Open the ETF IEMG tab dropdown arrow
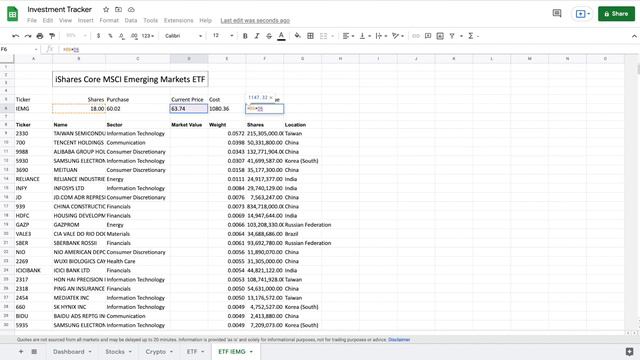Image resolution: width=640 pixels, height=360 pixels. click(251, 351)
